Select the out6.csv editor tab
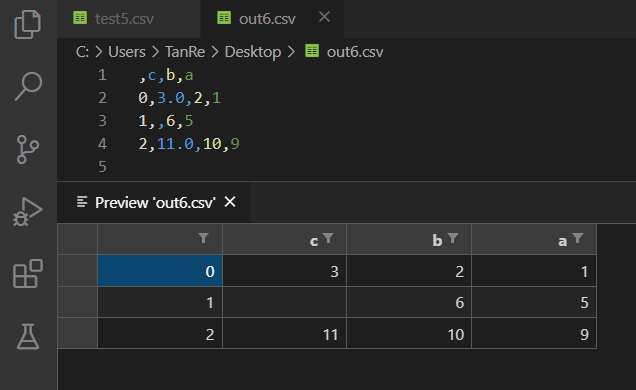The height and width of the screenshot is (390, 636). (x=256, y=19)
